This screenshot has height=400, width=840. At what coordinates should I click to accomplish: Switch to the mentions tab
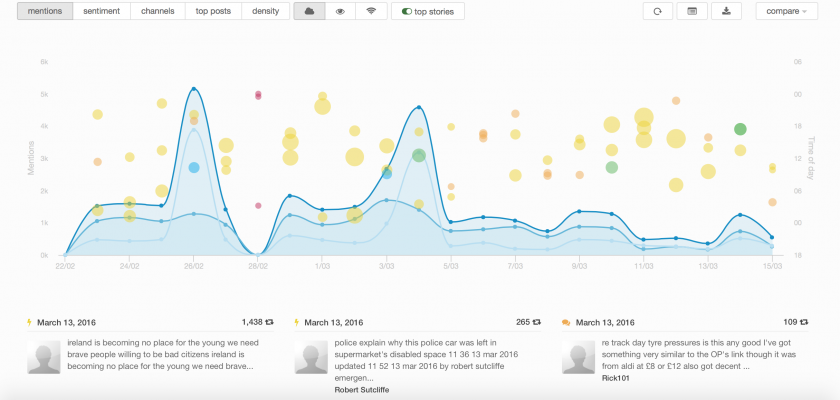(x=43, y=11)
